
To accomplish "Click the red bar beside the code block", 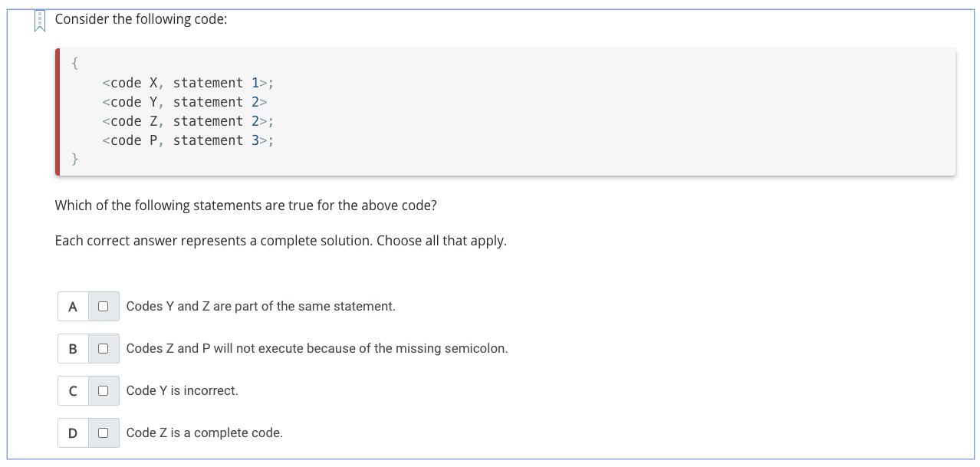I will [58, 111].
